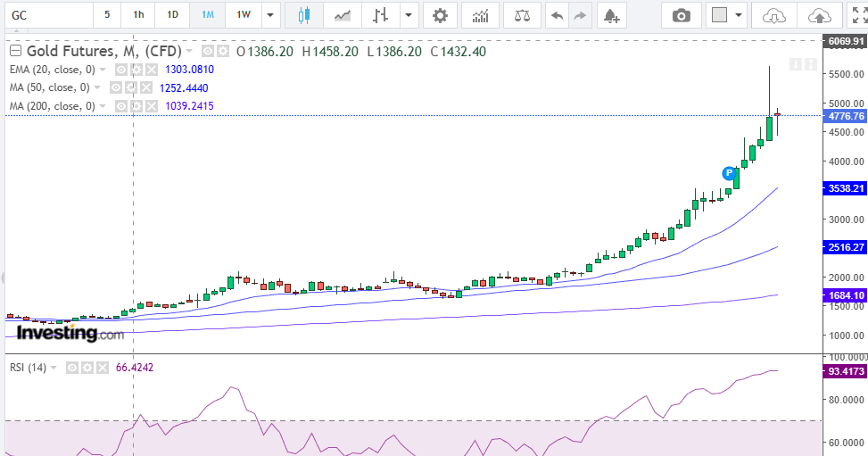The image size is (868, 456).
Task: Switch to the 1D timeframe
Action: point(172,15)
